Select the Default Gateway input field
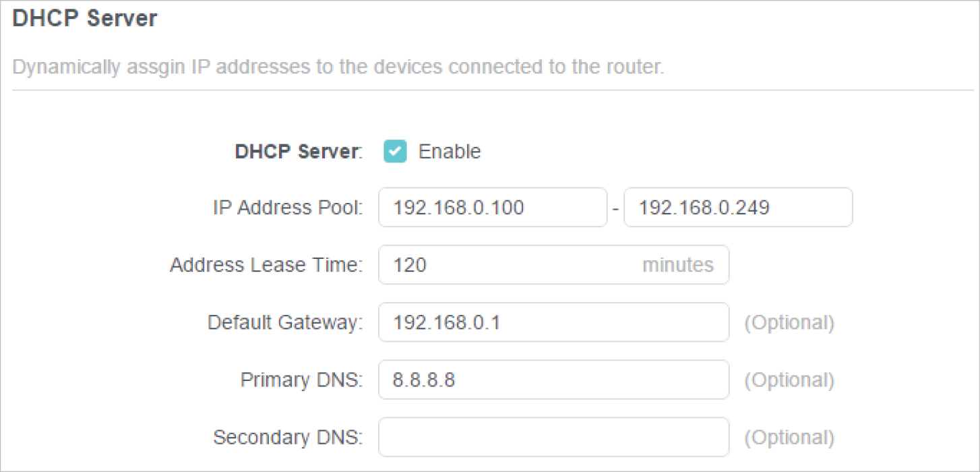 [x=553, y=322]
